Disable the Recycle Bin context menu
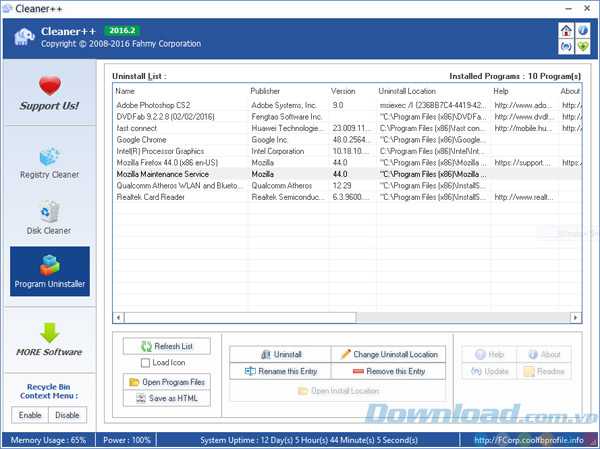This screenshot has height=449, width=600. pyautogui.click(x=67, y=415)
